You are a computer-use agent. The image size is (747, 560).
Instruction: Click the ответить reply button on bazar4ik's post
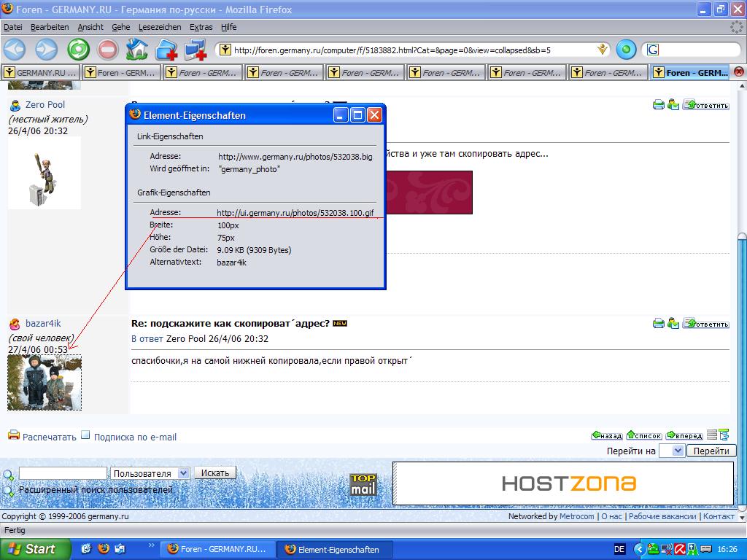[706, 324]
